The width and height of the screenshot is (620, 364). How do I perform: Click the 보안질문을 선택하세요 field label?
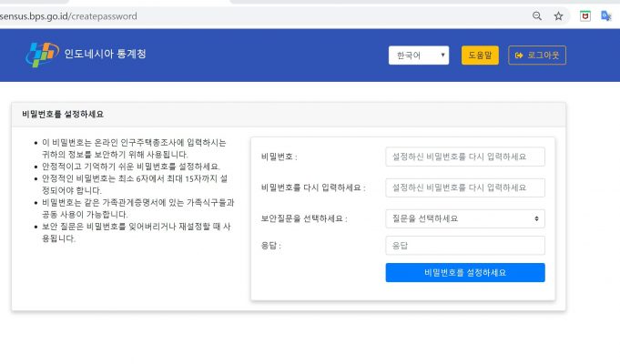coord(304,218)
